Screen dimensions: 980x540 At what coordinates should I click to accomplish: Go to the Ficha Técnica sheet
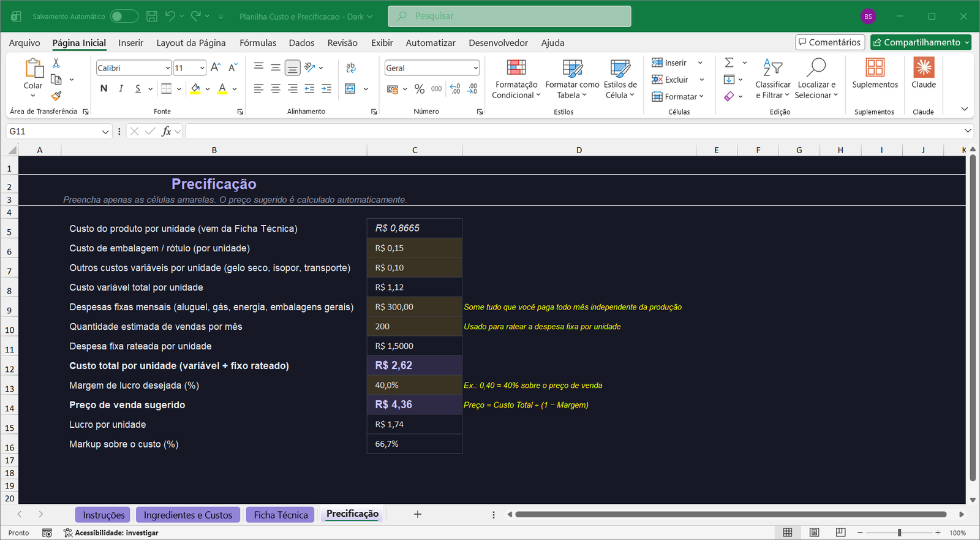[x=281, y=515]
